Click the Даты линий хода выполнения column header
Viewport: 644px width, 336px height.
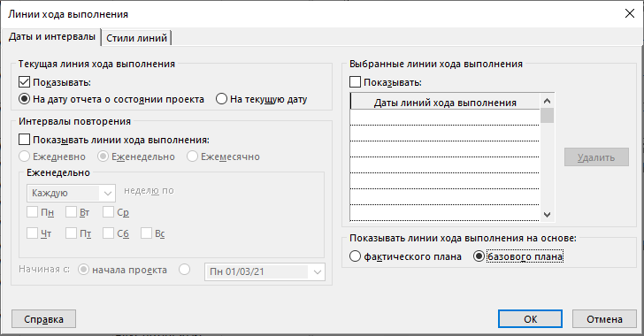pyautogui.click(x=445, y=103)
